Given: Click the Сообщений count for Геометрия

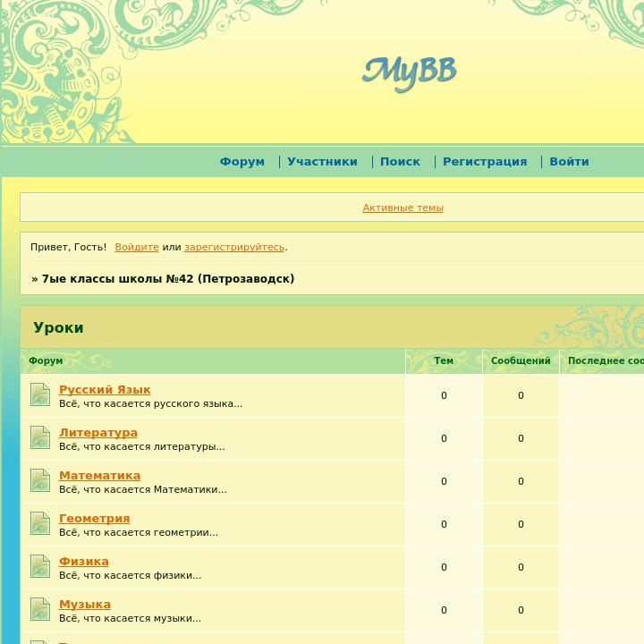Looking at the screenshot, I should click(x=521, y=524).
